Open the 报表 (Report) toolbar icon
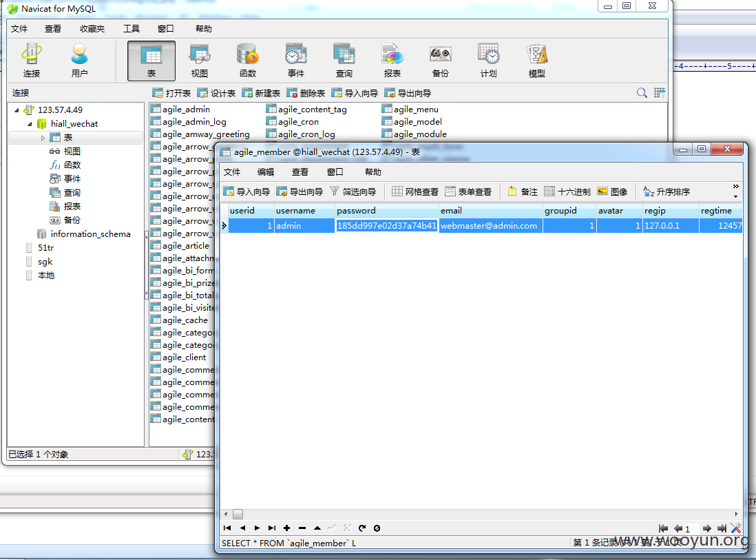756x560 pixels. coord(392,61)
